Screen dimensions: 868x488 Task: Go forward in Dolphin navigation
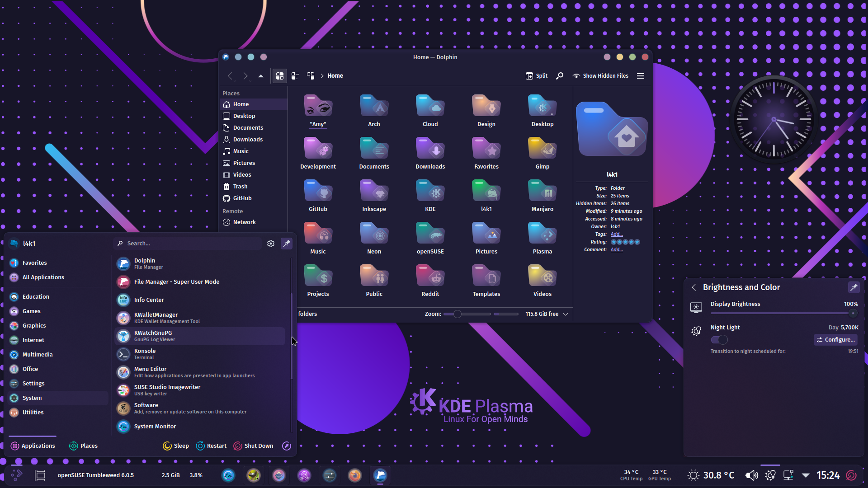(245, 76)
